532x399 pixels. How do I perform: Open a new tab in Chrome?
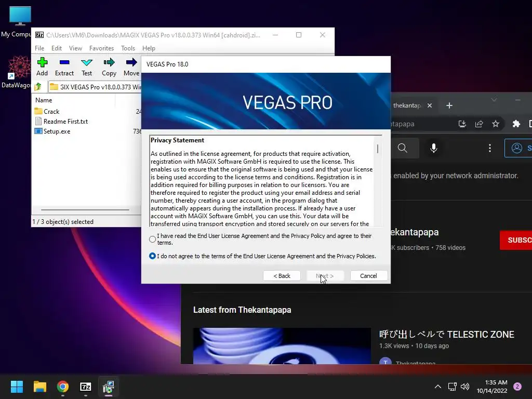[x=449, y=105]
